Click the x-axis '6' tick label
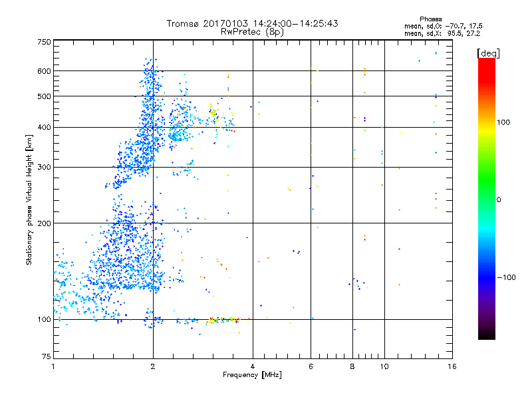Screen dimensions: 532x399 coord(311,366)
